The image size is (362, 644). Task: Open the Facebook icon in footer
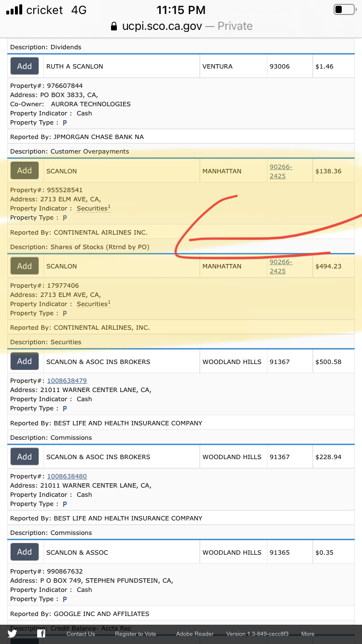click(42, 634)
